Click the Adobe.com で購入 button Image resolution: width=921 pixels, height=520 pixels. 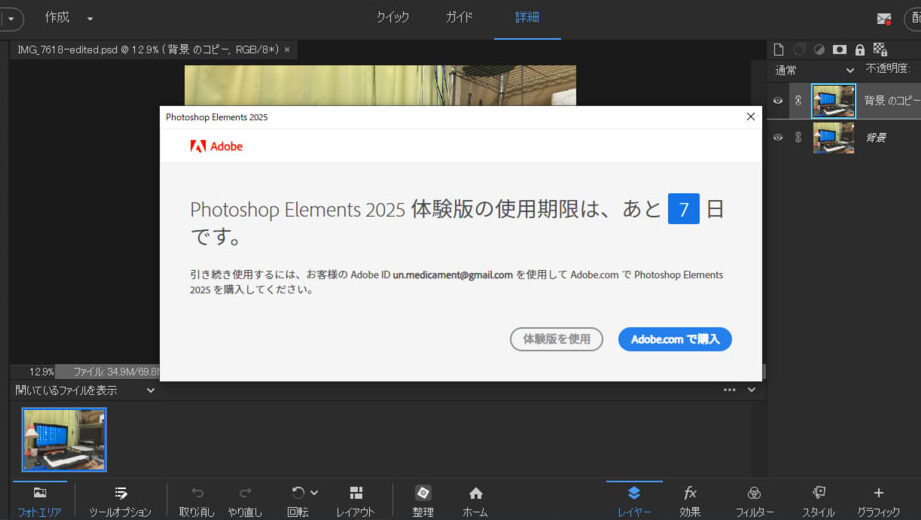(674, 339)
